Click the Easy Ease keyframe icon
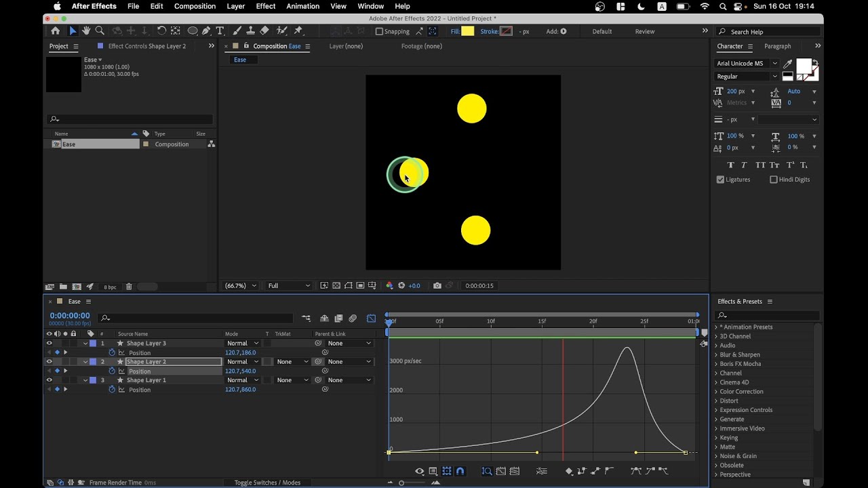The height and width of the screenshot is (488, 868). pos(637,471)
